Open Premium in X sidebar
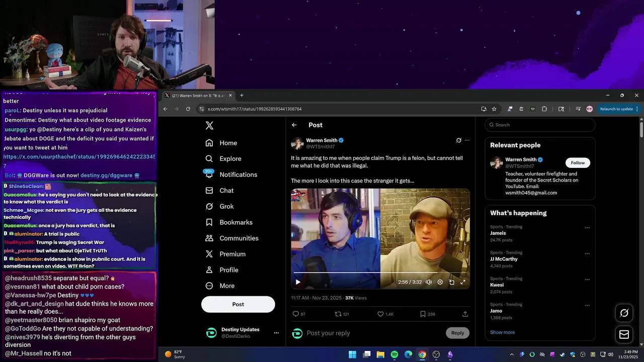 click(x=225, y=254)
